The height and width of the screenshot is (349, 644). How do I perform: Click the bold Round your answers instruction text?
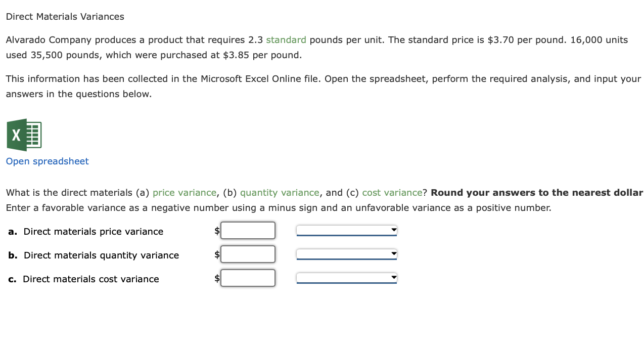535,192
